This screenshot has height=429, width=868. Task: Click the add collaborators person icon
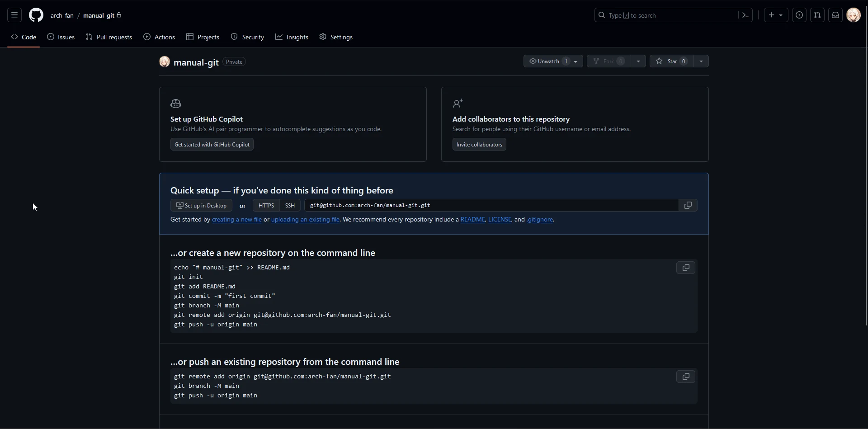pyautogui.click(x=458, y=104)
